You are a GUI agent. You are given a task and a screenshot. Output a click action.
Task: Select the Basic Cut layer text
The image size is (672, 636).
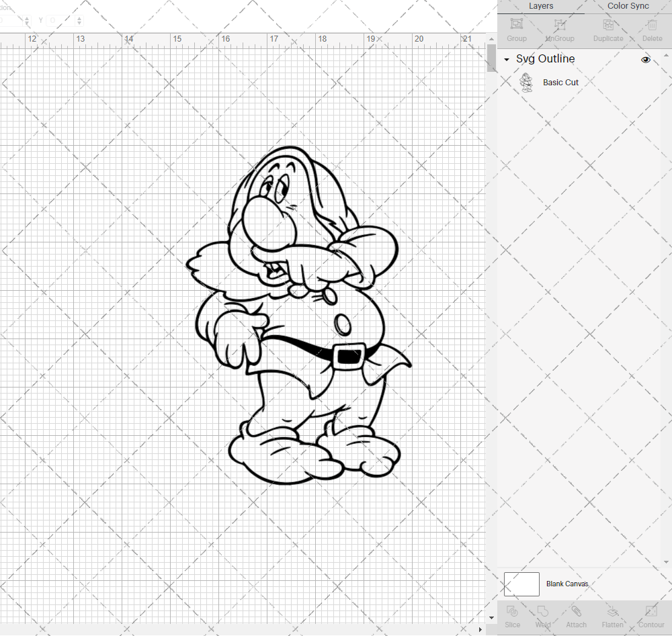click(560, 82)
